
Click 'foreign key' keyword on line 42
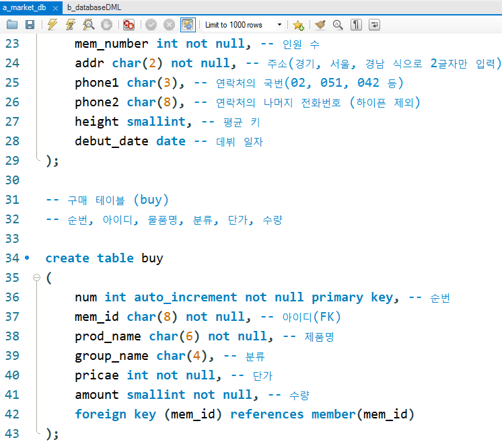pos(116,414)
